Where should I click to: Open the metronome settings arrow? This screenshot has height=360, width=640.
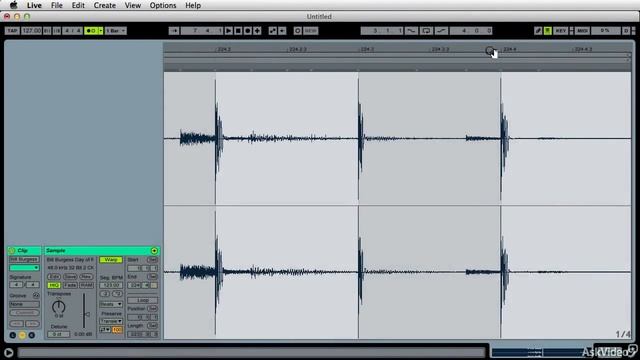(101, 31)
